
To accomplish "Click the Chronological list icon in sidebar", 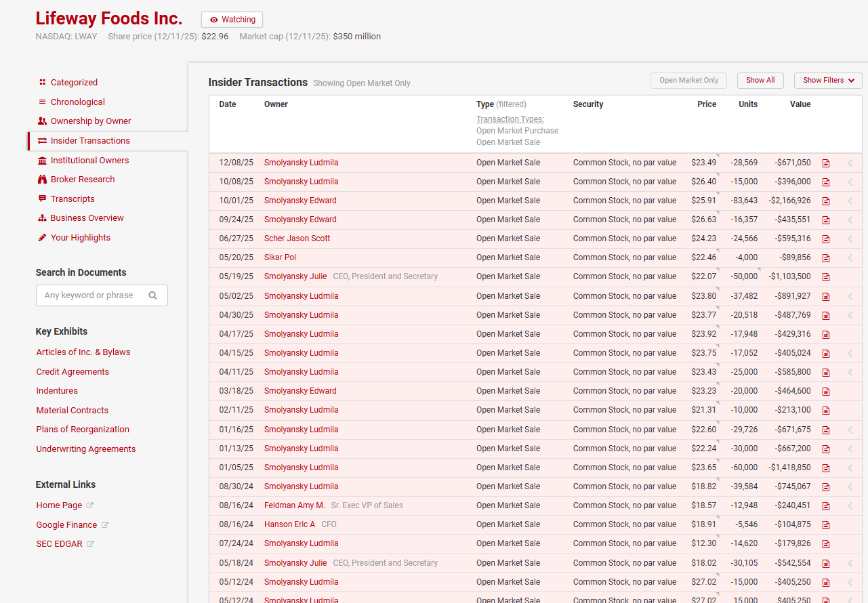I will click(x=42, y=102).
